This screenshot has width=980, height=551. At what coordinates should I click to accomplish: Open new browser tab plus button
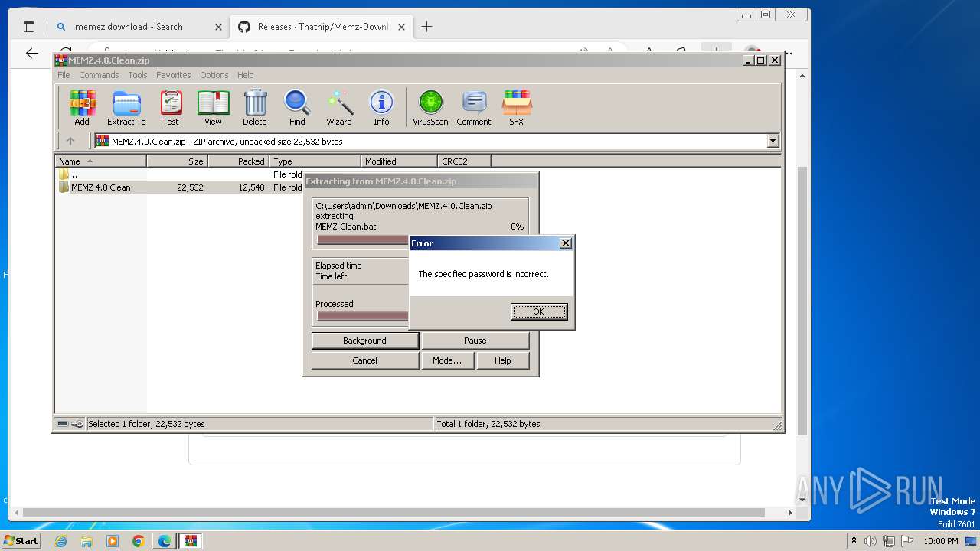427,26
